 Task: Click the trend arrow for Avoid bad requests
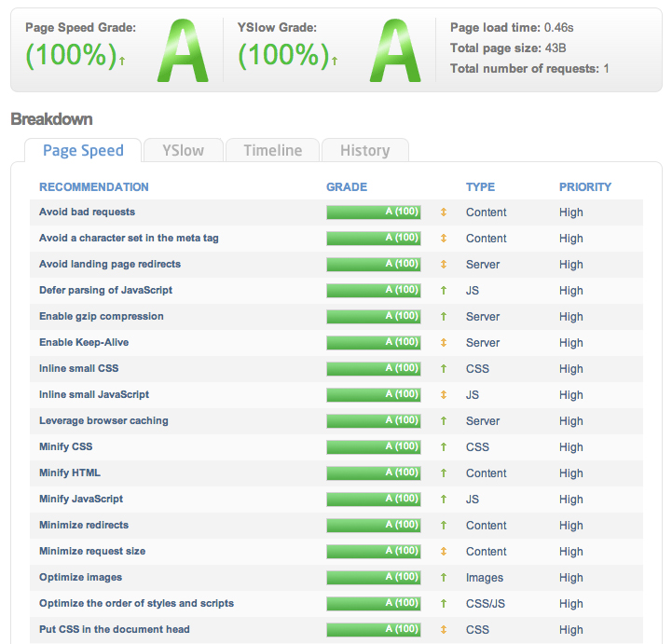coord(444,212)
